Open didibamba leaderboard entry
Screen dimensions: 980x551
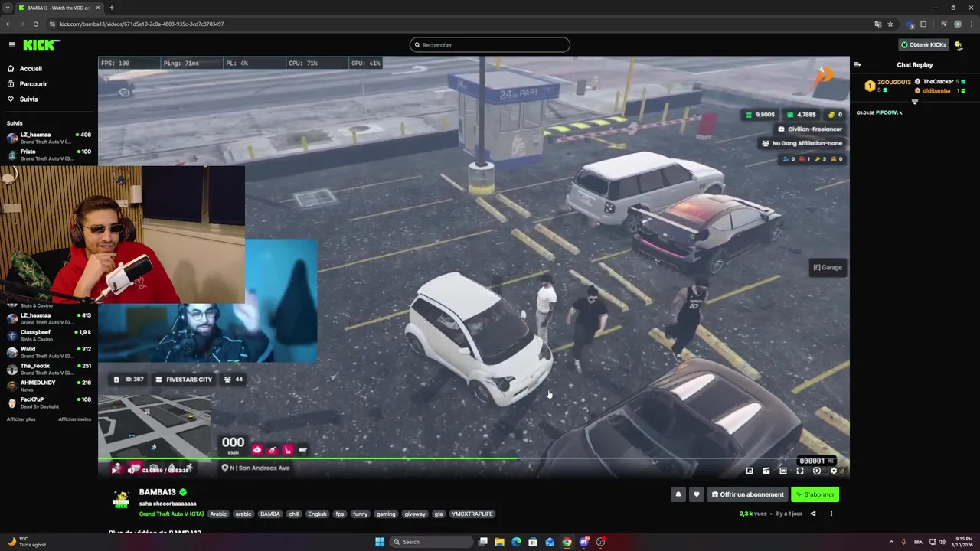click(x=940, y=91)
